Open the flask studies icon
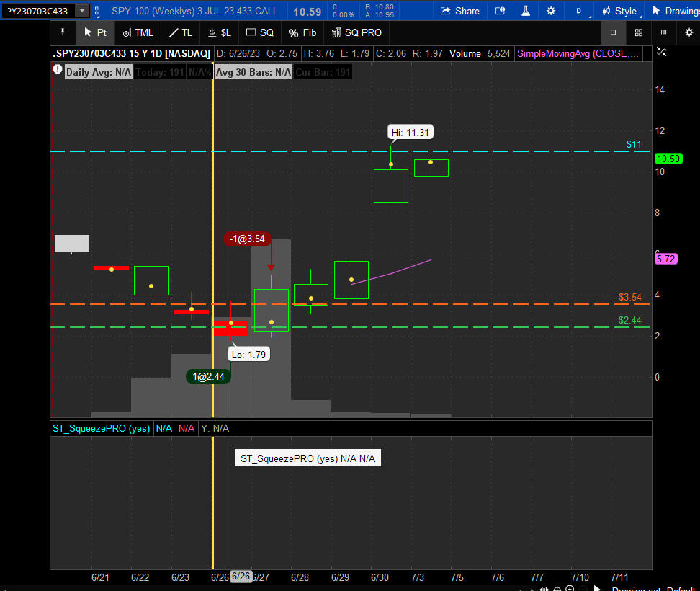The image size is (700, 591). 526,11
